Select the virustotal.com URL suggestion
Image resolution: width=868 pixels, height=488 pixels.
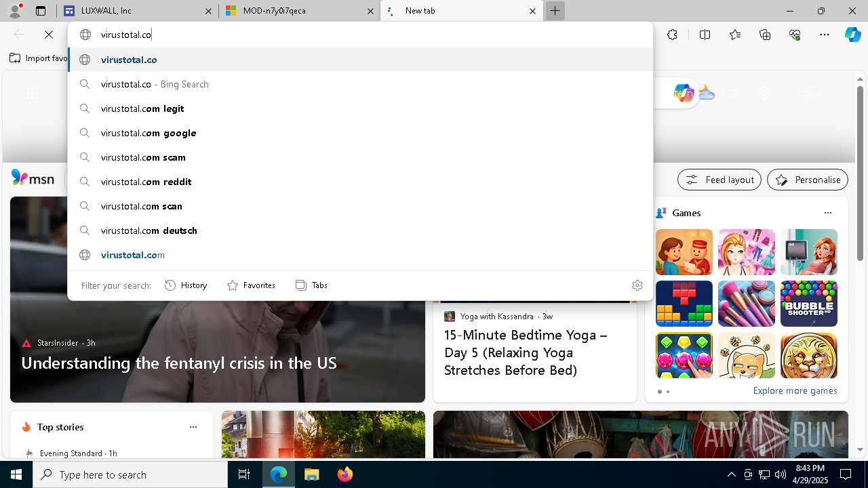coord(360,255)
